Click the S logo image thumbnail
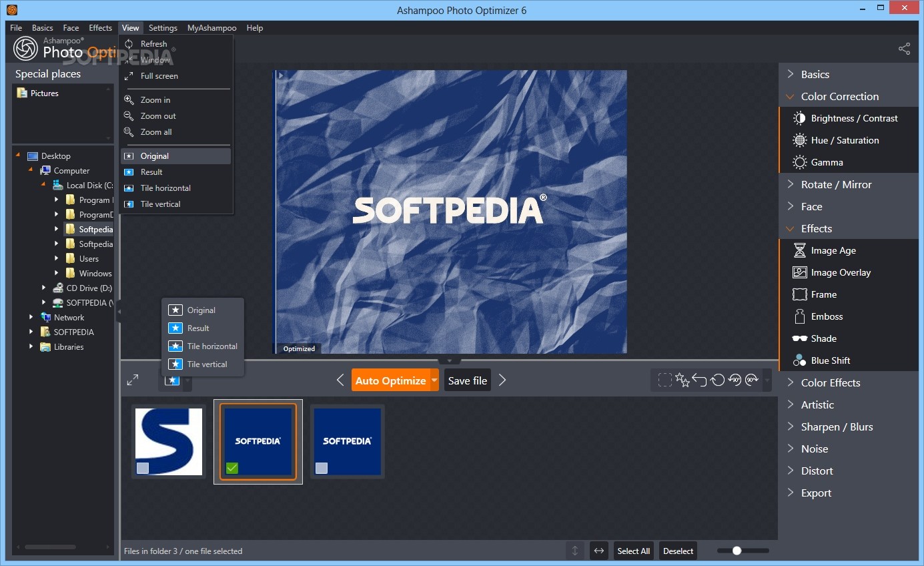This screenshot has width=924, height=566. (x=169, y=441)
